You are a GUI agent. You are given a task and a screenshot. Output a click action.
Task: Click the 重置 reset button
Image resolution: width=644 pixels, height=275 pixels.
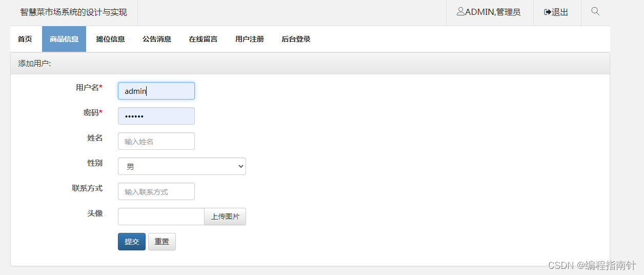(162, 242)
